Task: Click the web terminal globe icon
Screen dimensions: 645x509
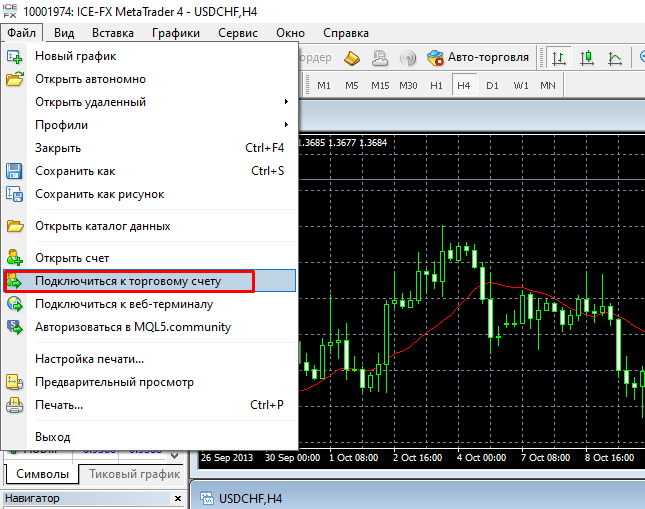Action: coord(15,304)
